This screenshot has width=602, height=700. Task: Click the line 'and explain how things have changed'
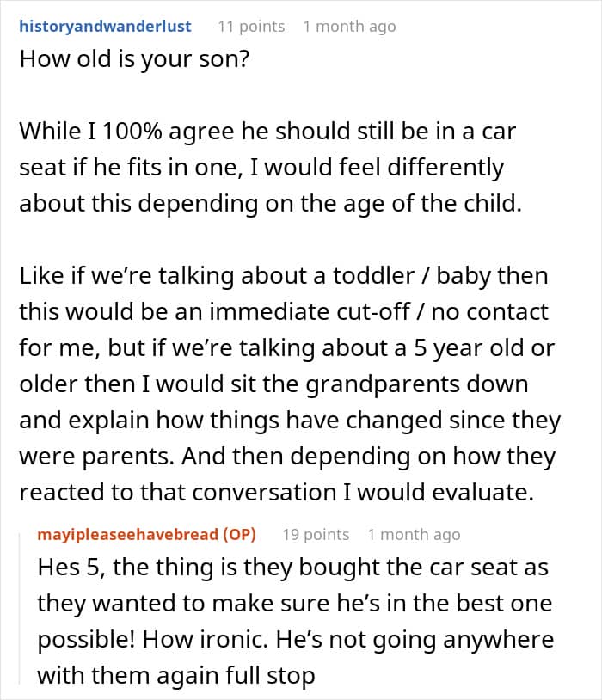[x=290, y=421]
